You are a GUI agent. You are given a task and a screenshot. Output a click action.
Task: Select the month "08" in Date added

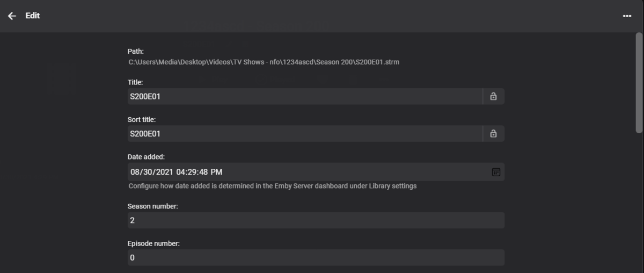[135, 172]
